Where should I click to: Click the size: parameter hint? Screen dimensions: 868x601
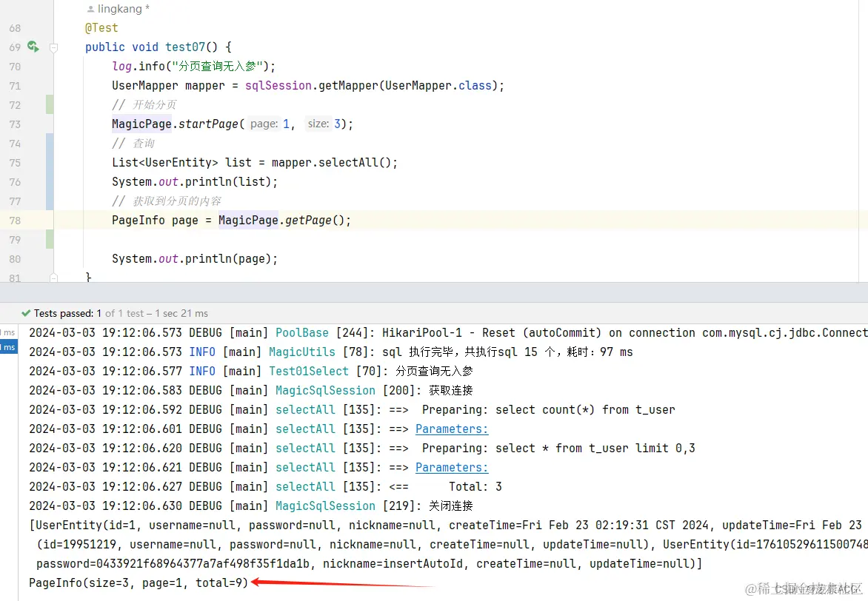(318, 124)
